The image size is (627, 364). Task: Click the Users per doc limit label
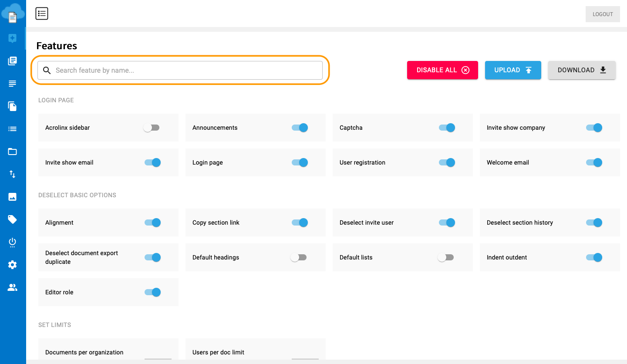[219, 352]
